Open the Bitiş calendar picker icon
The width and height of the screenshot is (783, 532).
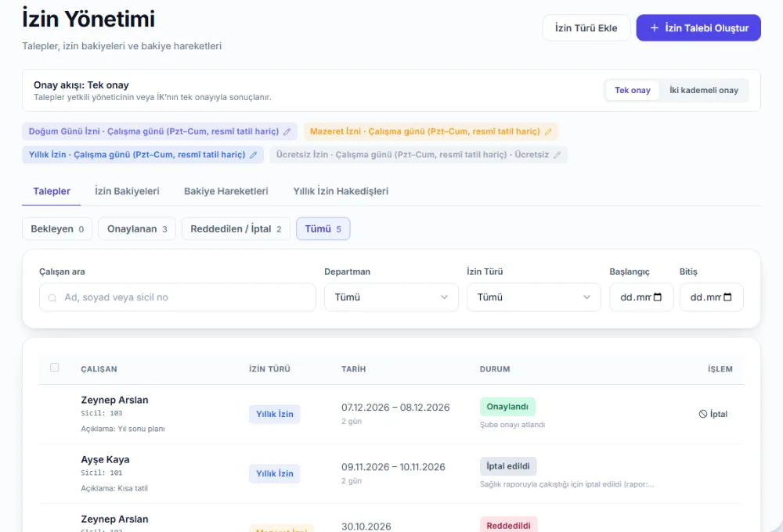click(x=727, y=297)
